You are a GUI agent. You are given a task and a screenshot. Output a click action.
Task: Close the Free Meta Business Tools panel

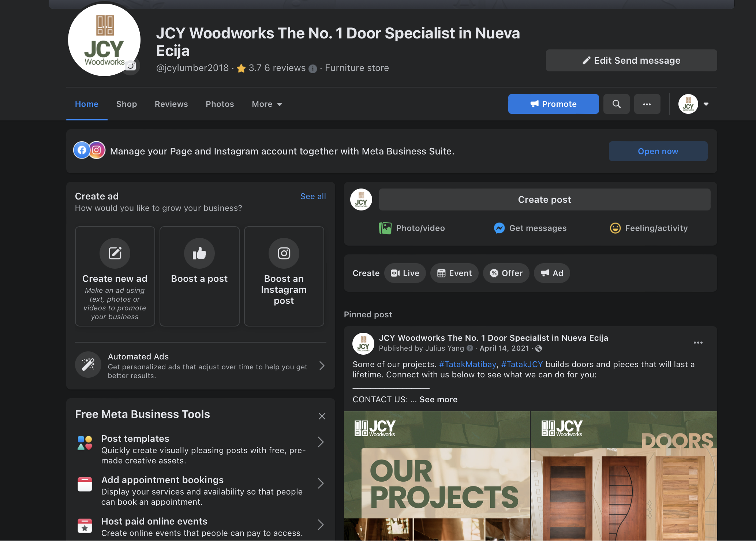pos(322,416)
